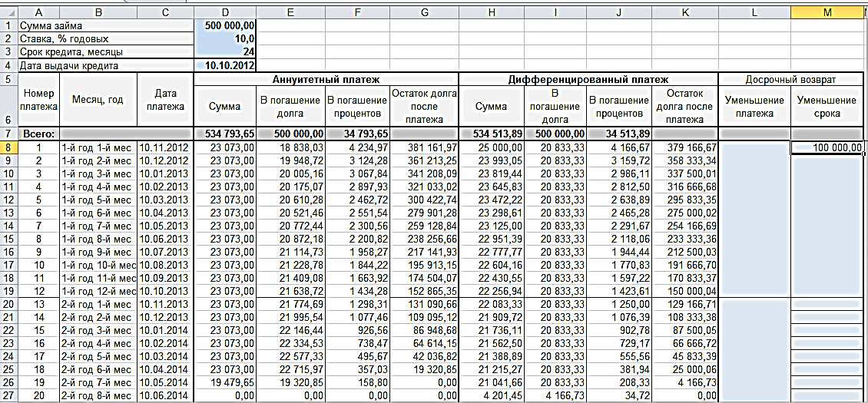
Task: Click the loan issue date cell 10.10.2012
Action: [225, 66]
